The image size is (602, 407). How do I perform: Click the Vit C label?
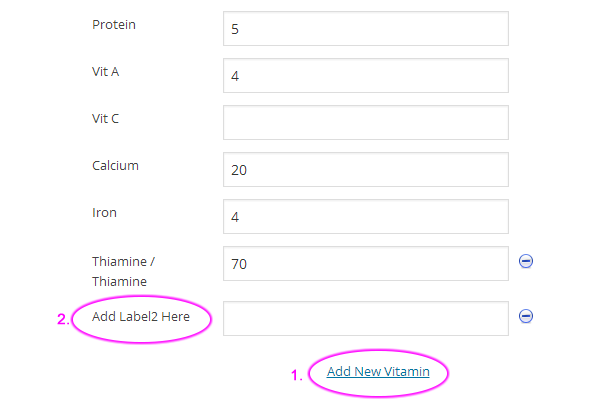click(x=106, y=118)
